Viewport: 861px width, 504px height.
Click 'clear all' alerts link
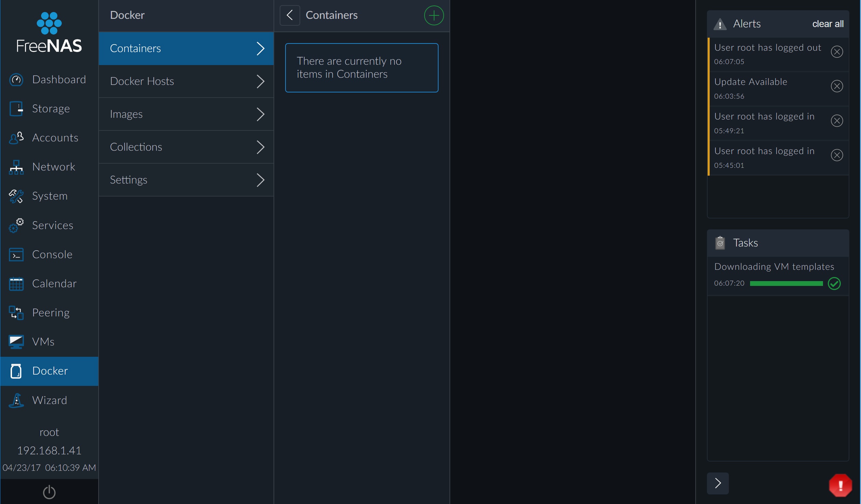click(x=828, y=24)
